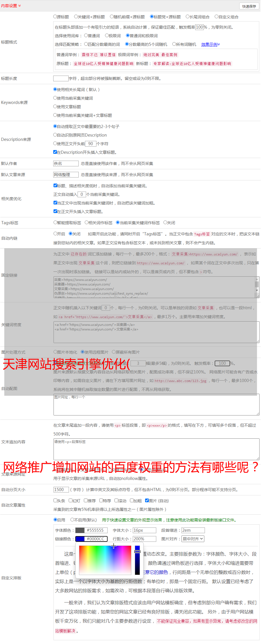Open the 图片对齐 居中对齐 dropdown

tap(193, 539)
